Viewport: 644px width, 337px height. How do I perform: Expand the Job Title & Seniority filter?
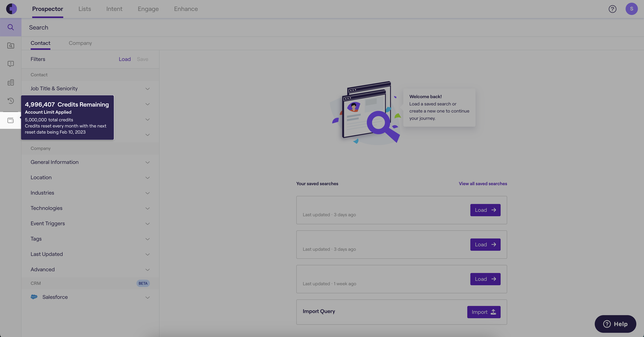pos(90,89)
